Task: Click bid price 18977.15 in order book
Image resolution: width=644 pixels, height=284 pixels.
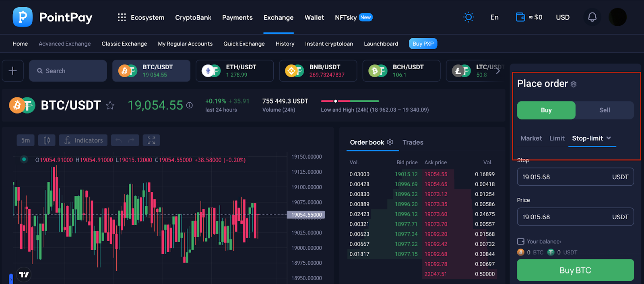Action: point(406,254)
